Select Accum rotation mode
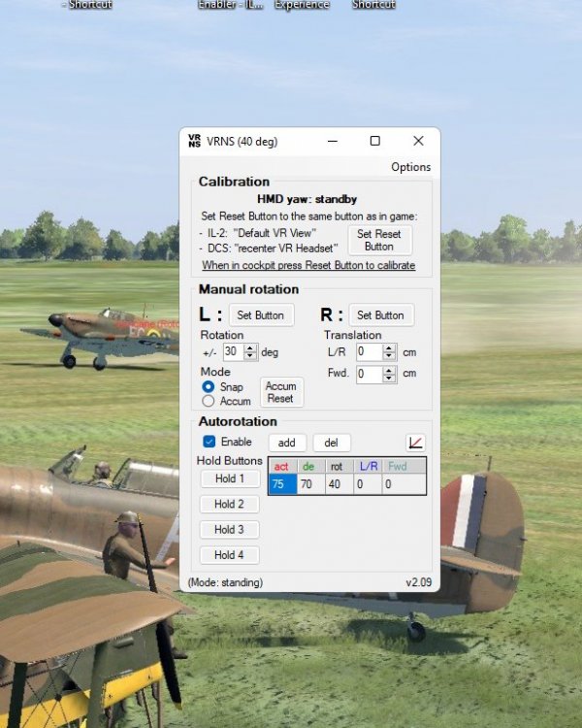 pos(209,401)
